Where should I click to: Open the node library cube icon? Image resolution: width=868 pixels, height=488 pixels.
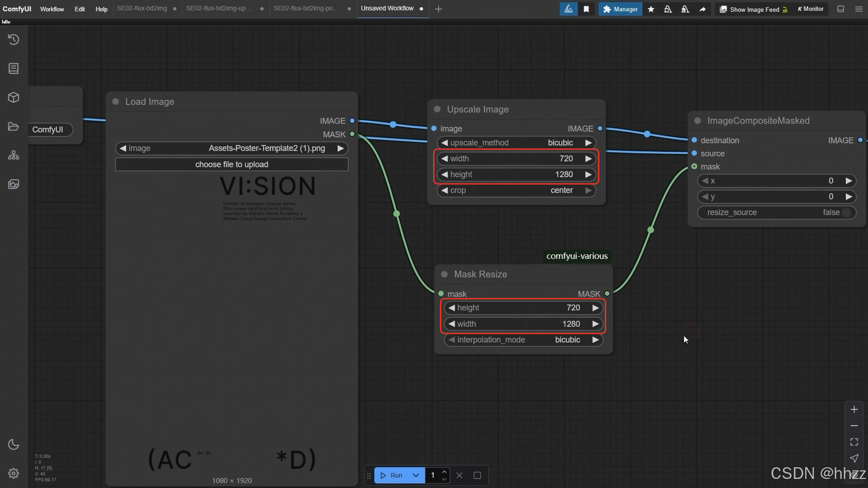(x=14, y=97)
